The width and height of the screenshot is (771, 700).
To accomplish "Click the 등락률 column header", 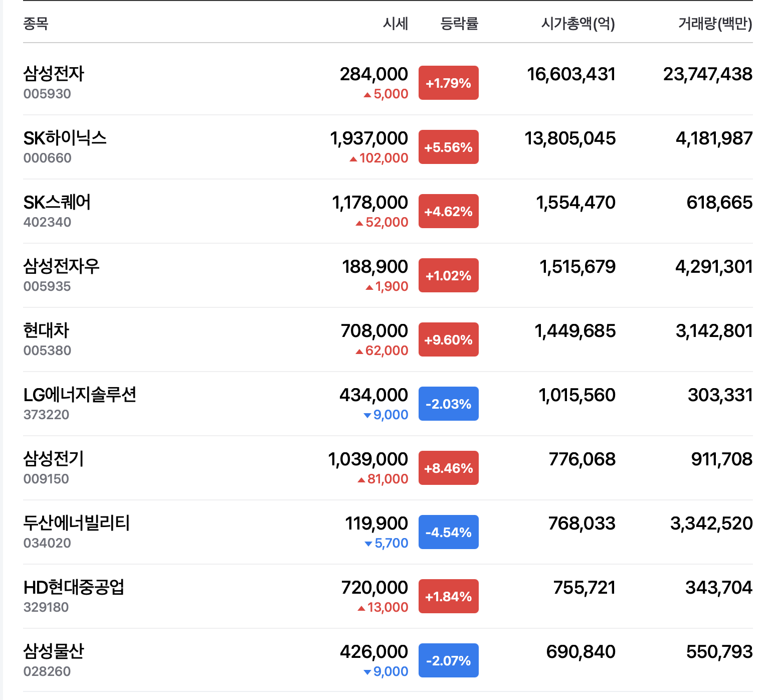I will pos(459,24).
